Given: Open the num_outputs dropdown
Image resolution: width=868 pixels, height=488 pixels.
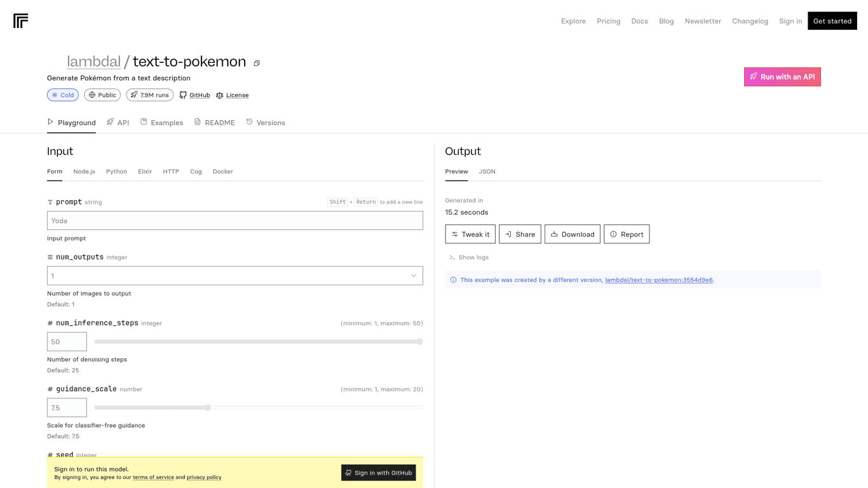Looking at the screenshot, I should (234, 276).
